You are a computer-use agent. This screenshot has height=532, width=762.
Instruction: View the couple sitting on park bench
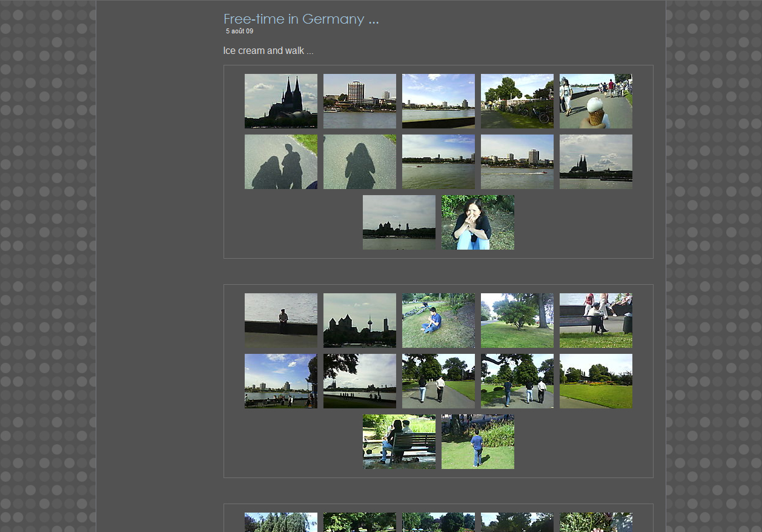tap(399, 442)
